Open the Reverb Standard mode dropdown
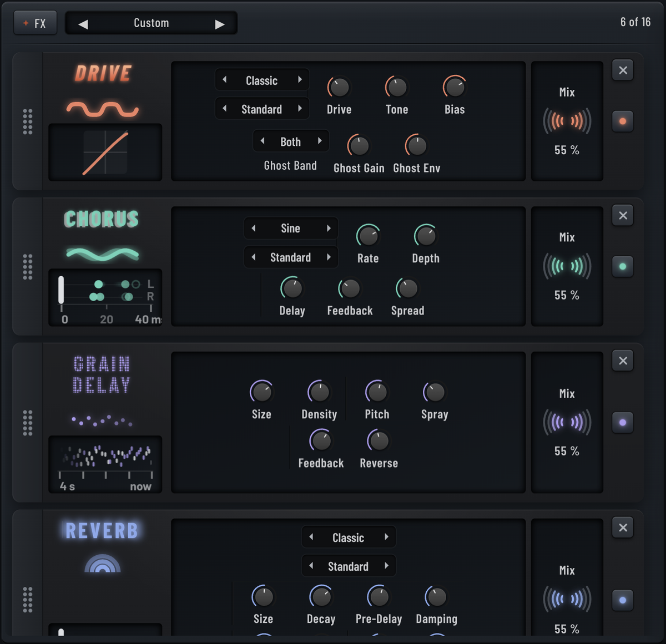This screenshot has width=666, height=644. (349, 566)
